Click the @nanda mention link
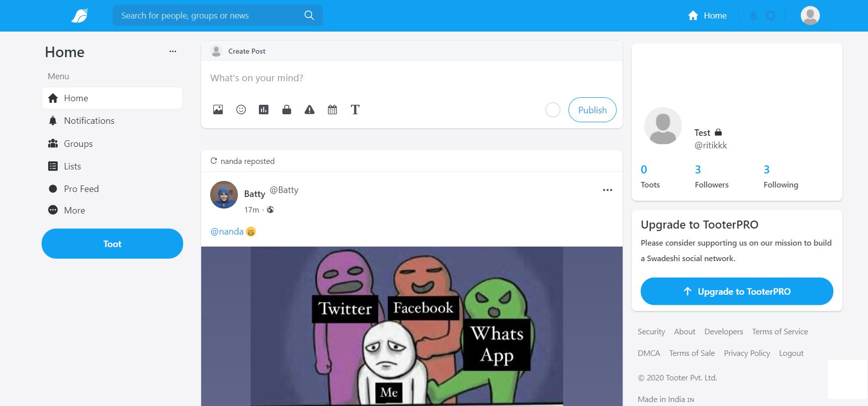Image resolution: width=868 pixels, height=406 pixels. 227,232
